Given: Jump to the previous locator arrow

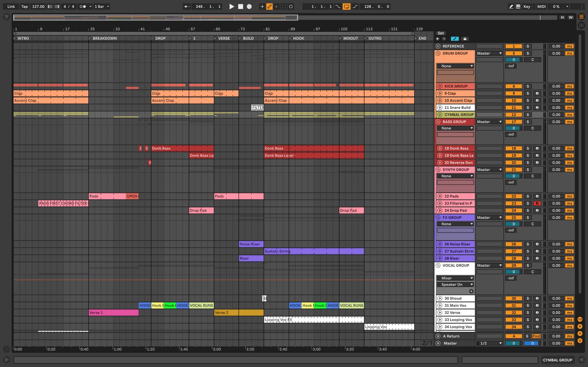Looking at the screenshot, I should pos(437,39).
